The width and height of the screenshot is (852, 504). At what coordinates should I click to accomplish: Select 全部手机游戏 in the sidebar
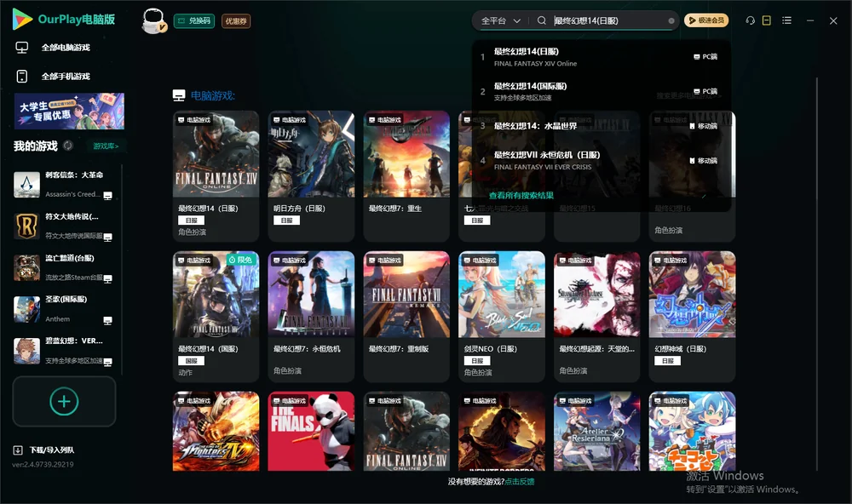pyautogui.click(x=66, y=77)
